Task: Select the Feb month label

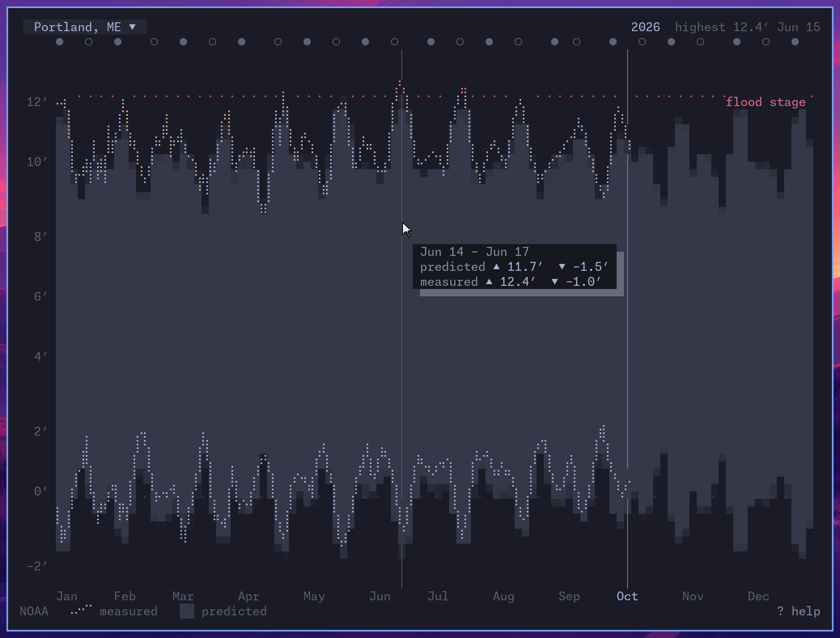Action: coord(125,596)
